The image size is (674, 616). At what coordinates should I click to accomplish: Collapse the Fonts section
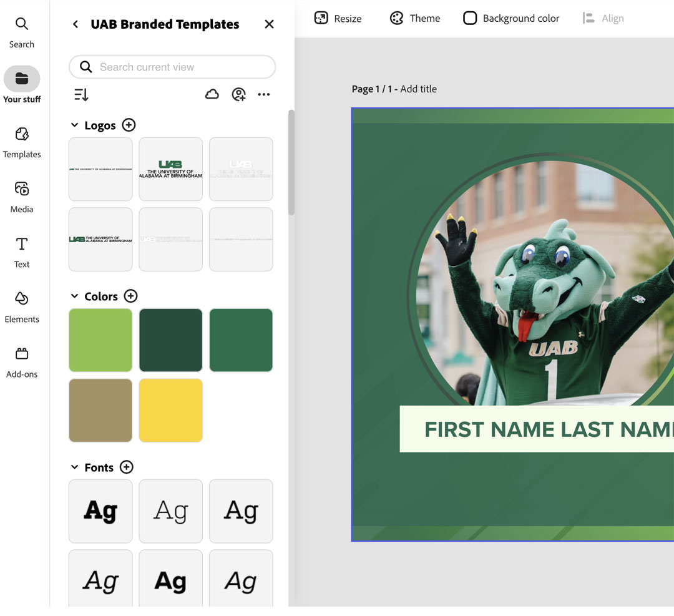point(74,467)
